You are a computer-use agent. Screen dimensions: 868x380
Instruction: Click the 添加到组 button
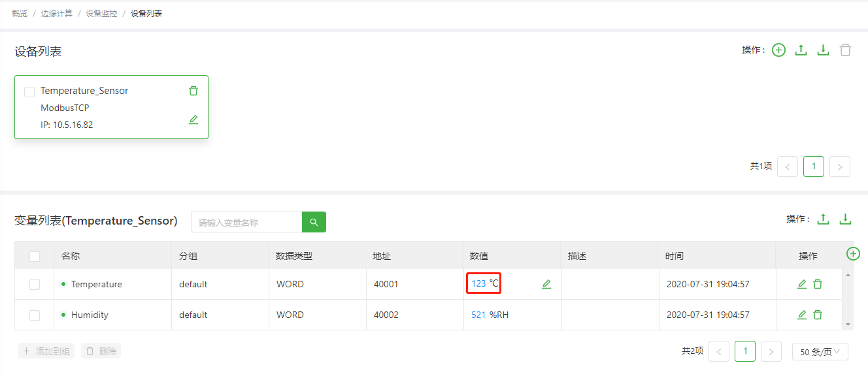[x=46, y=351]
